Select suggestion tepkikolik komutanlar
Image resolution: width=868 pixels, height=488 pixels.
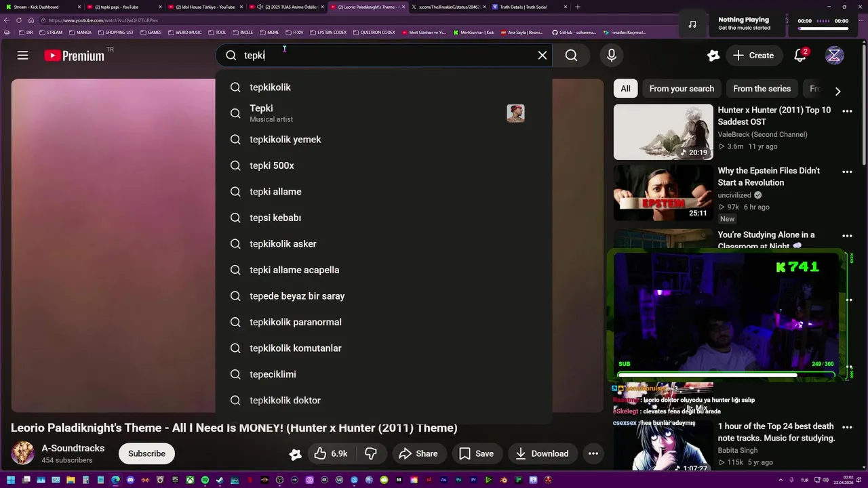pos(383,348)
